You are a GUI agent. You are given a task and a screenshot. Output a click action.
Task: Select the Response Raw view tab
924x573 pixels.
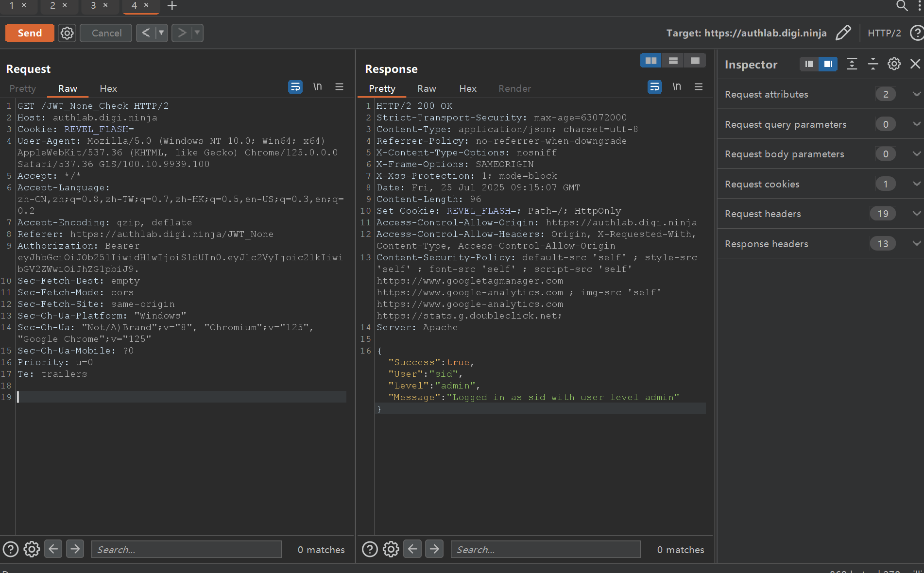click(x=427, y=88)
